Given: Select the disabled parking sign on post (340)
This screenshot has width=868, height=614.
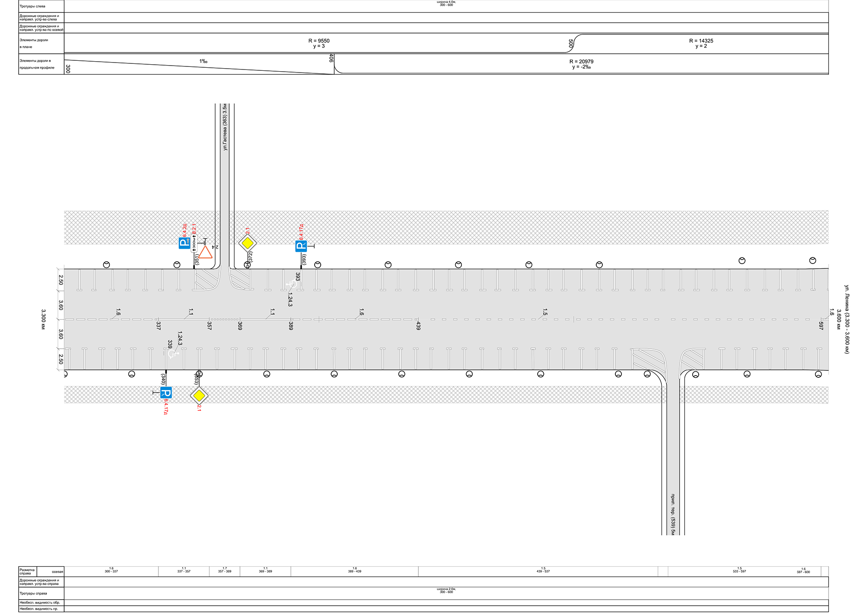Looking at the screenshot, I should pos(166,393).
